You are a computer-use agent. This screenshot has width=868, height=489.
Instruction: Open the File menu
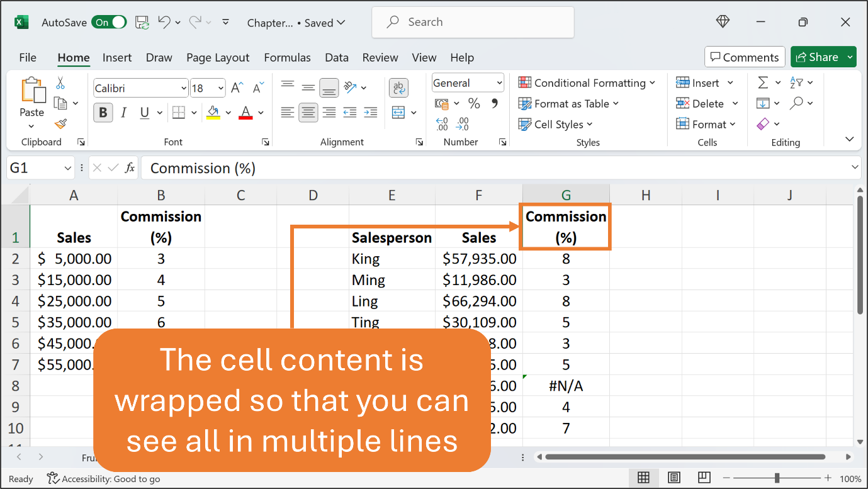tap(28, 57)
